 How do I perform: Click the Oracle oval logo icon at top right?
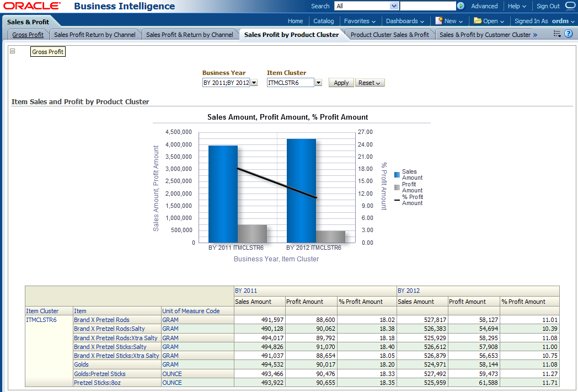[570, 6]
